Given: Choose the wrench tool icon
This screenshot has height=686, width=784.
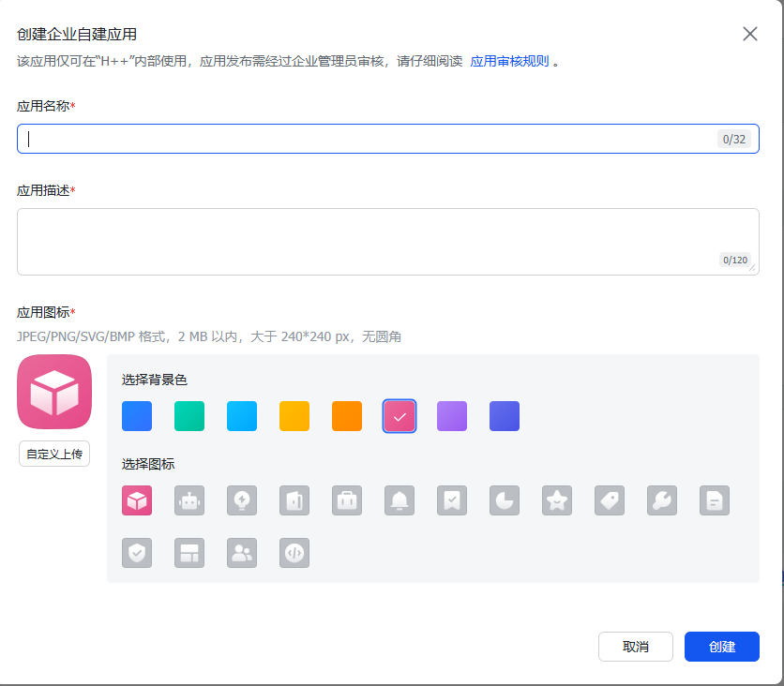Looking at the screenshot, I should coord(662,500).
